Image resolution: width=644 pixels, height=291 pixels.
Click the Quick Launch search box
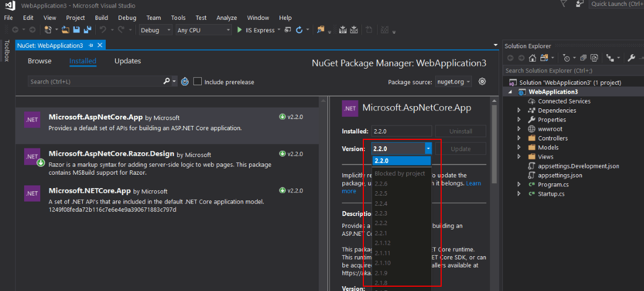click(x=616, y=4)
